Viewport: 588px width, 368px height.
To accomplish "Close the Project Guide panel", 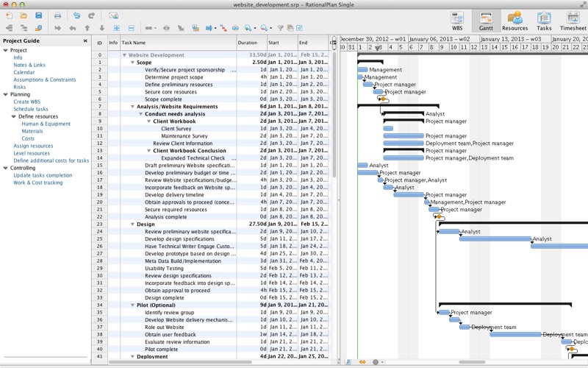I will tap(85, 41).
